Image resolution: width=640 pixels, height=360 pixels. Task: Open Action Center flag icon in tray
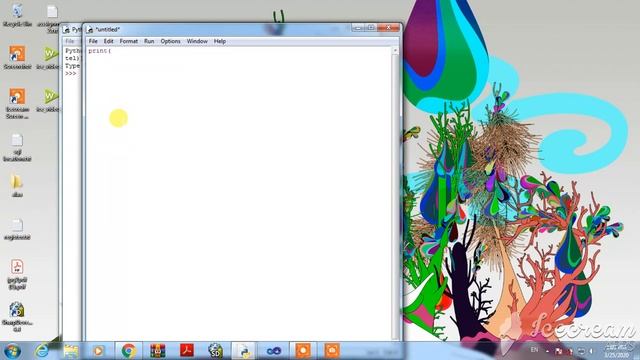[559, 351]
